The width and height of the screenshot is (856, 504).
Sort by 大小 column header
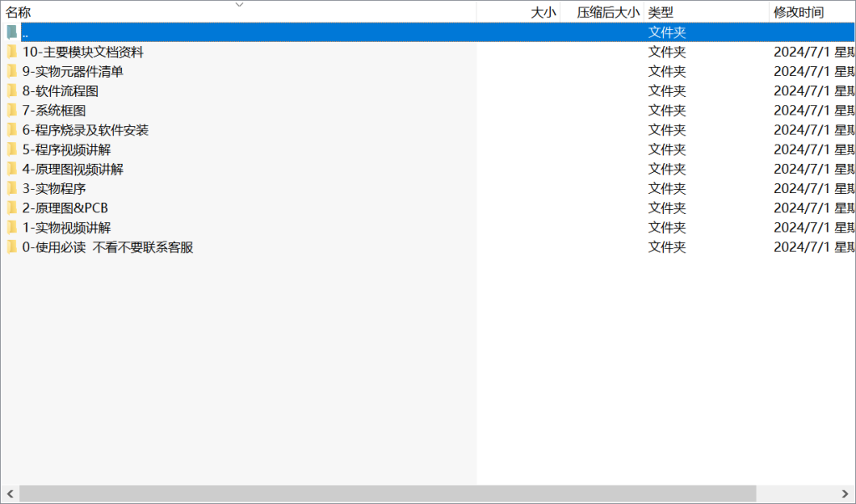click(543, 13)
